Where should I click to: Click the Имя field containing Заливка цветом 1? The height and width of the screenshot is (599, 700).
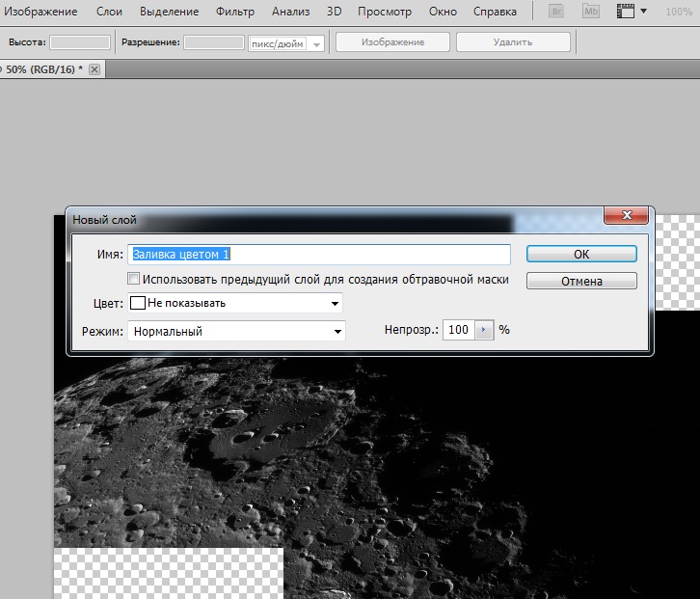319,254
